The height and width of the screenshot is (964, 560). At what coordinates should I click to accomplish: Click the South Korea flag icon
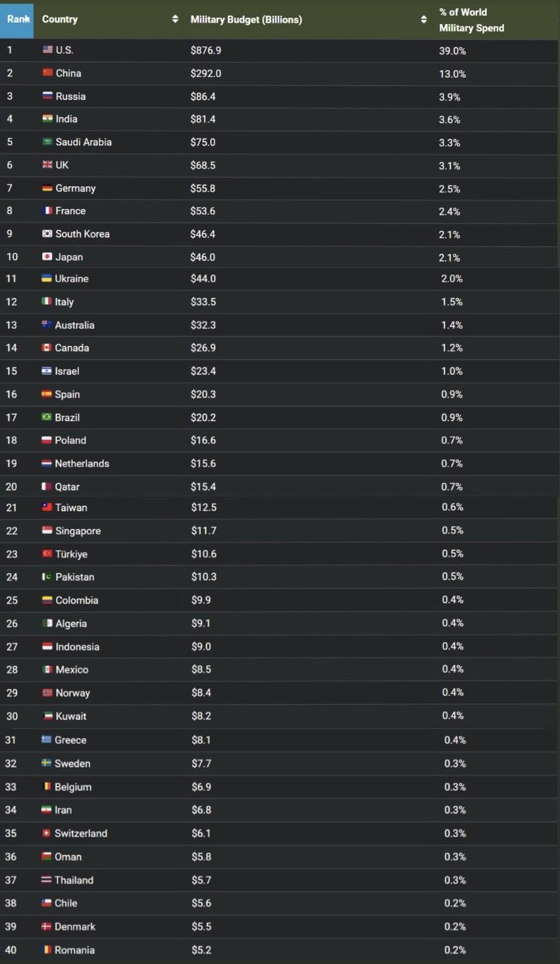pyautogui.click(x=47, y=234)
